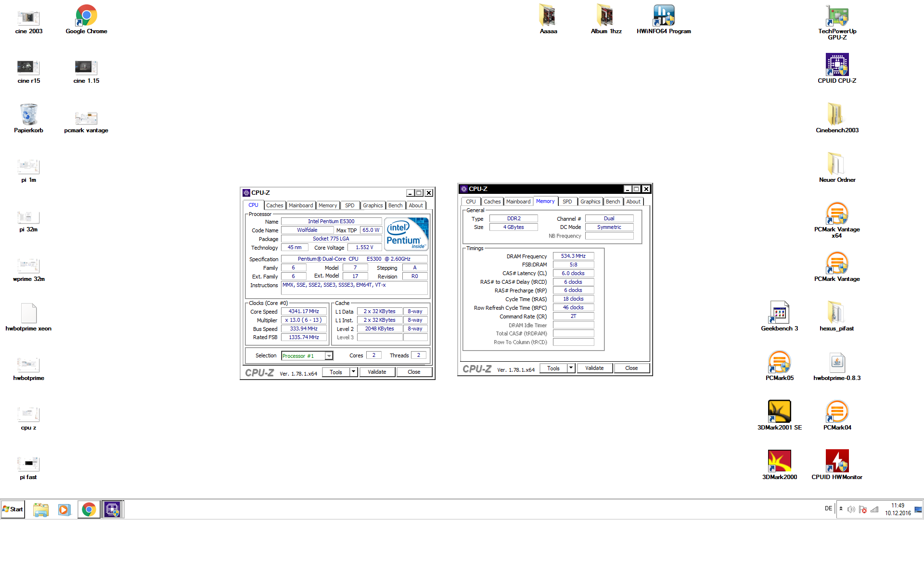924x582 pixels.
Task: Open the volume speaker tray icon
Action: (851, 510)
